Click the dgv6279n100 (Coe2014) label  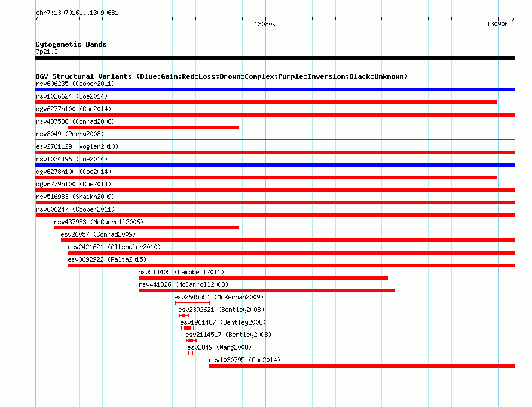pos(74,184)
